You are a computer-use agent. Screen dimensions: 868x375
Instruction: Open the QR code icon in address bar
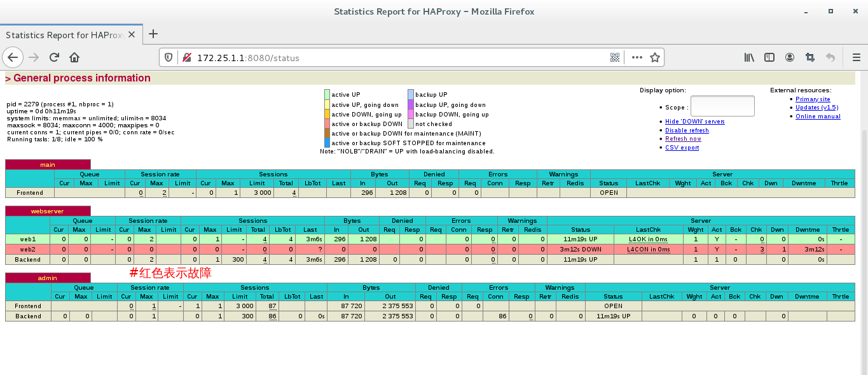pyautogui.click(x=615, y=57)
